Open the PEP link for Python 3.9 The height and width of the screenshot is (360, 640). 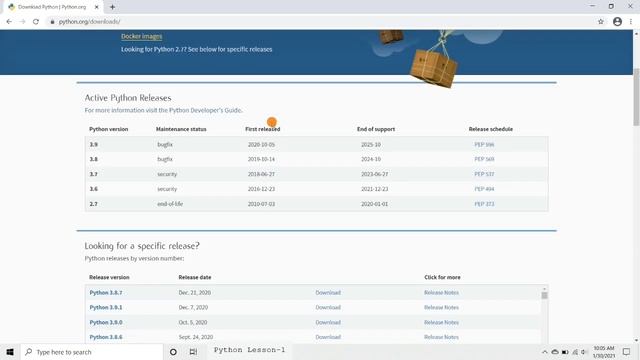click(484, 144)
